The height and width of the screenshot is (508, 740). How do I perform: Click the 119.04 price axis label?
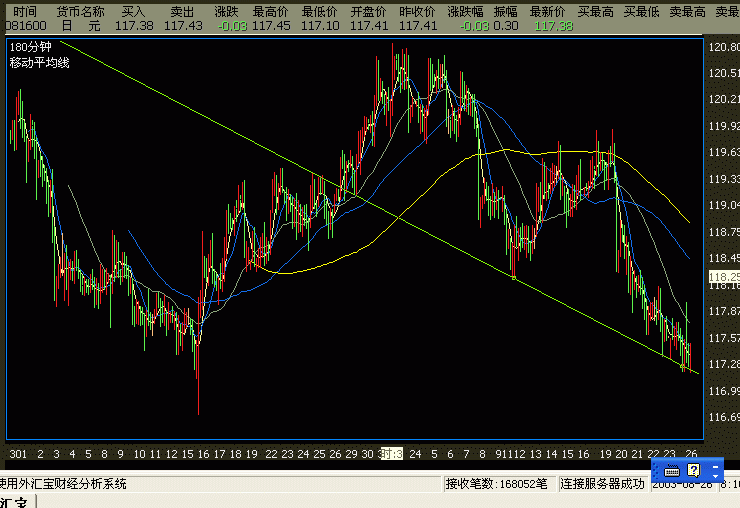click(x=724, y=205)
